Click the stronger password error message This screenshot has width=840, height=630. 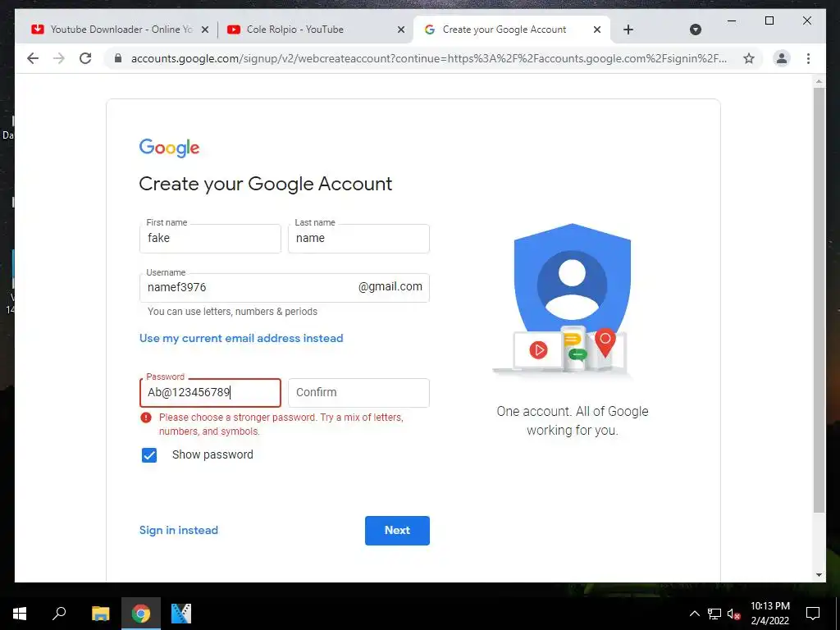coord(281,424)
